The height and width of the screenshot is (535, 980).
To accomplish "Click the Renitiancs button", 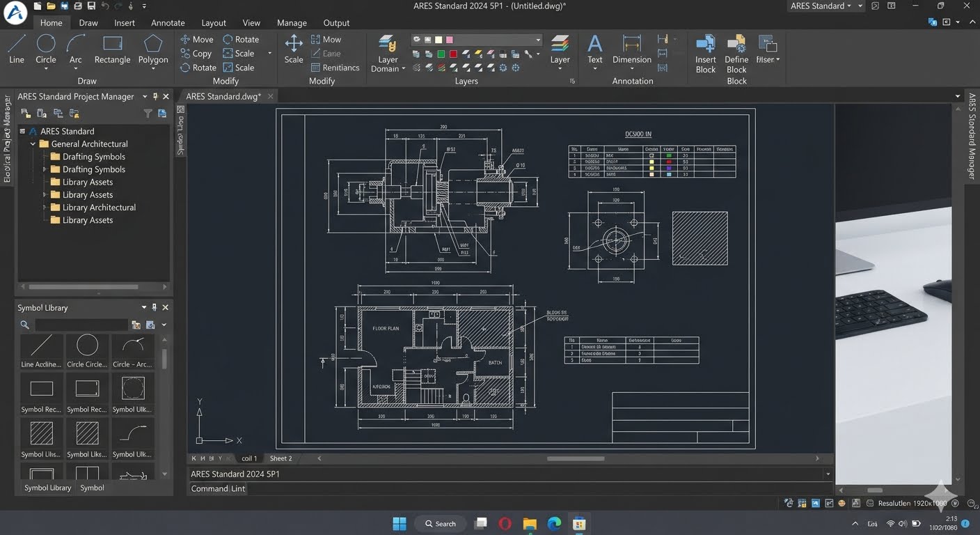I will [x=335, y=68].
